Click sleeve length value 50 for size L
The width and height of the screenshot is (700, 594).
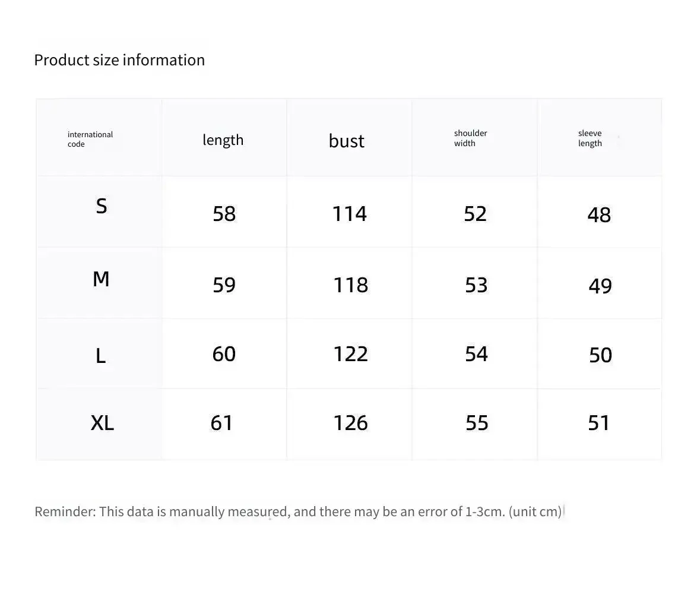[x=600, y=355]
